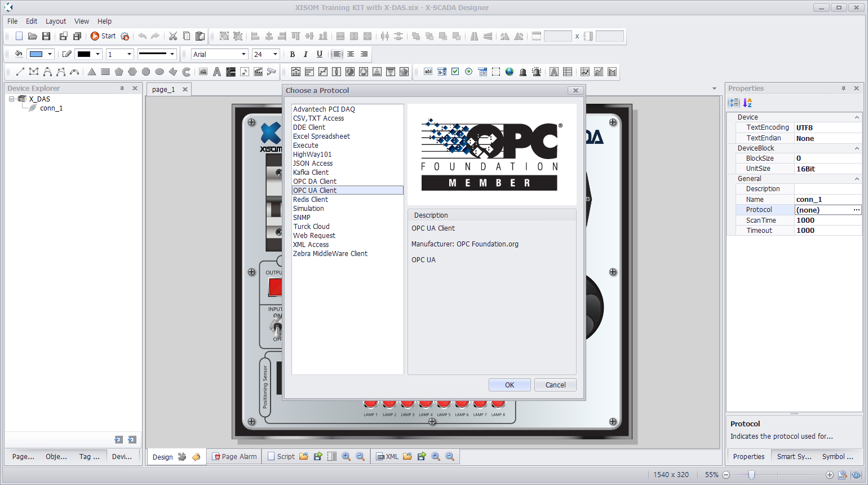Viewport: 868px width, 485px height.
Task: Click the zoom slider handle in status bar
Action: (751, 475)
